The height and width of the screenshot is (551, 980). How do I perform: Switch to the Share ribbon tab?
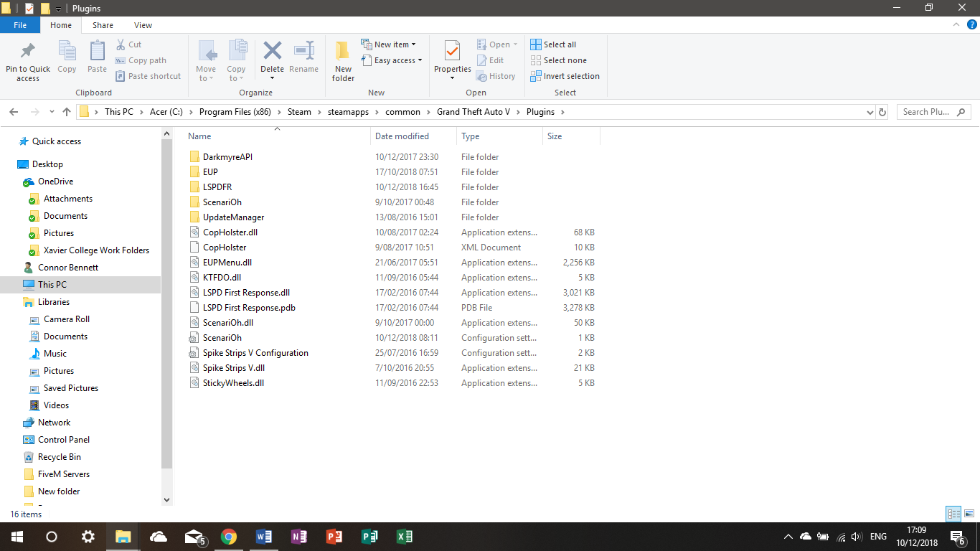[x=103, y=25]
